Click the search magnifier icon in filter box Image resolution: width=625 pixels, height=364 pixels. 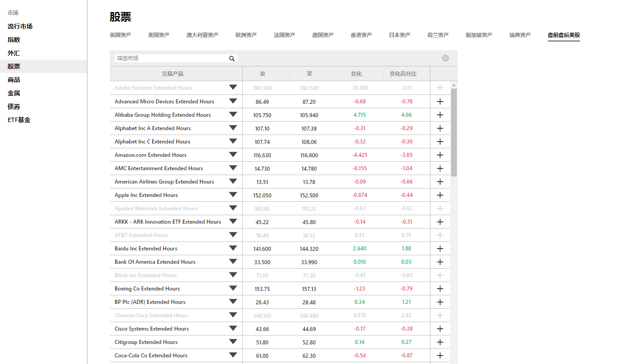(x=232, y=58)
